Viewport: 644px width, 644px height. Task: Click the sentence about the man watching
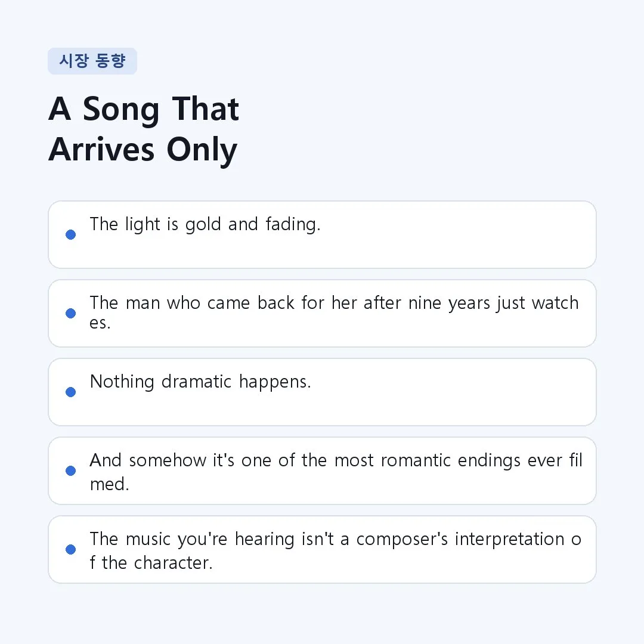(335, 312)
